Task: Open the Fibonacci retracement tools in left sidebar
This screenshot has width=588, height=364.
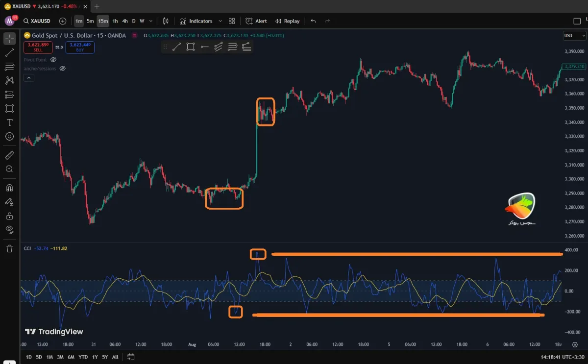Action: [9, 67]
